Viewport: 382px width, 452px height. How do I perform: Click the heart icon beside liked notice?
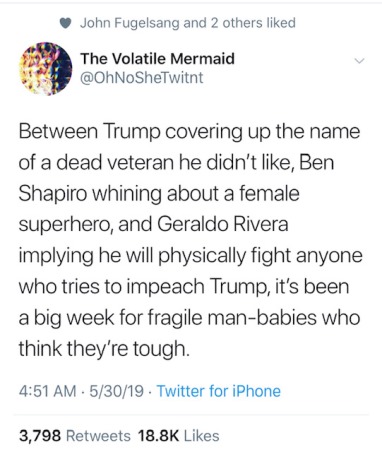66,23
